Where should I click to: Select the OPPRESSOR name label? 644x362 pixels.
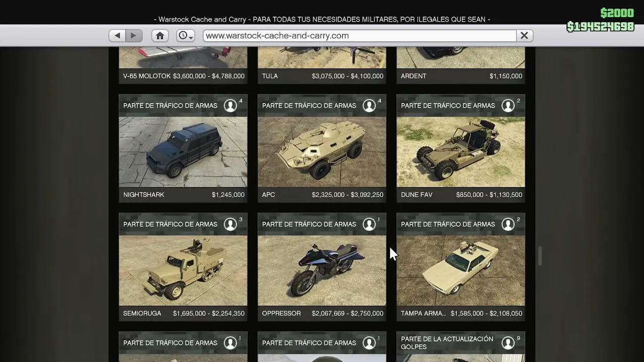point(281,313)
